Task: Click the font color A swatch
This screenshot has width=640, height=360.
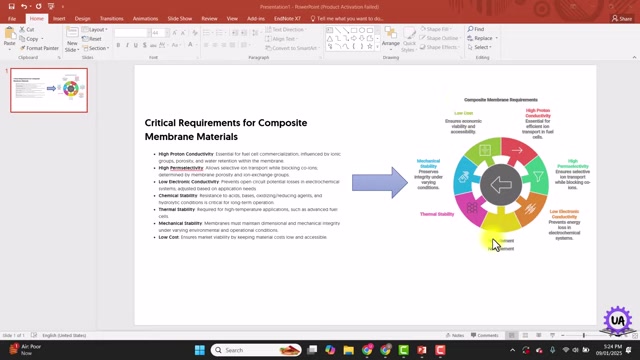Action: pos(190,45)
